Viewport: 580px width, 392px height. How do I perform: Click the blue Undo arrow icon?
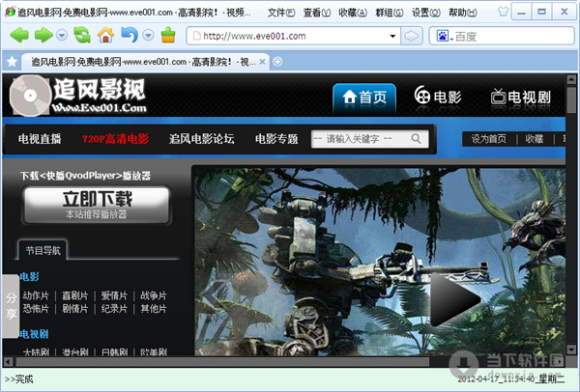(x=128, y=36)
